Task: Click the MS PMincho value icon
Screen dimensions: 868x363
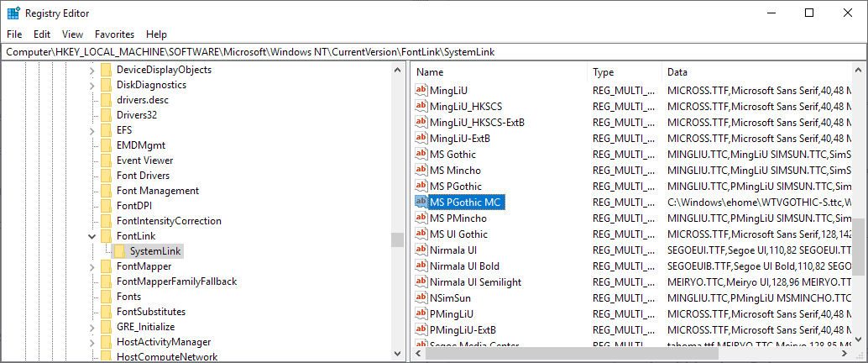Action: pos(421,218)
